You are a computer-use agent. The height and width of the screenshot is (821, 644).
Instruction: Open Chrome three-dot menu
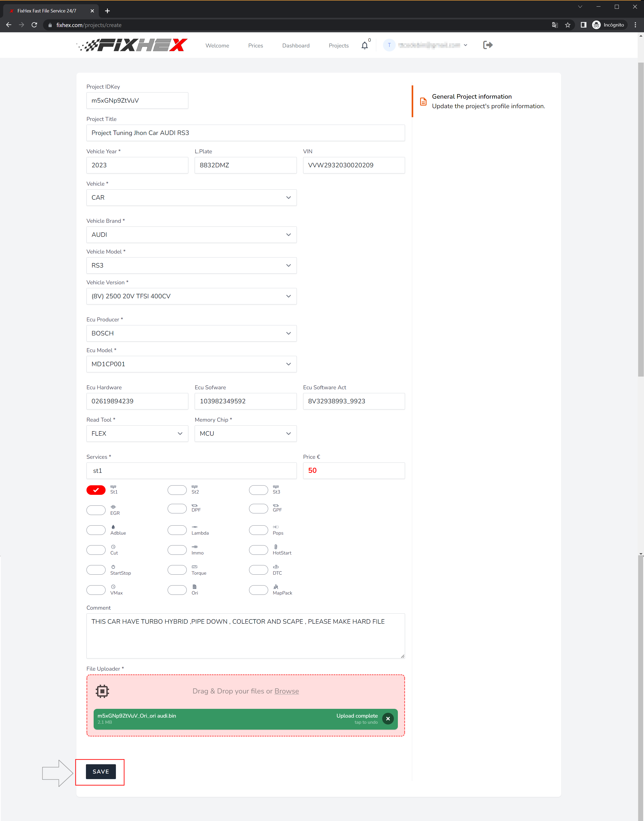tap(635, 25)
